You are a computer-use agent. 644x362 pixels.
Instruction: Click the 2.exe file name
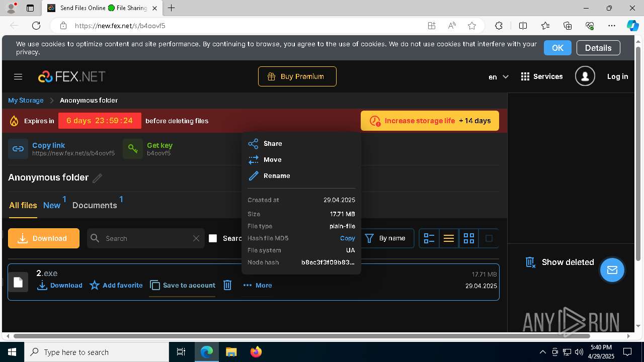coord(47,274)
